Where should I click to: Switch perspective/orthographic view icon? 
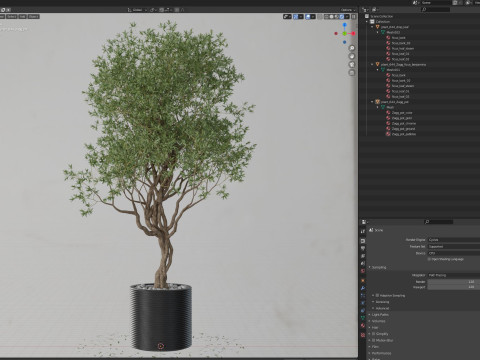coord(352,72)
